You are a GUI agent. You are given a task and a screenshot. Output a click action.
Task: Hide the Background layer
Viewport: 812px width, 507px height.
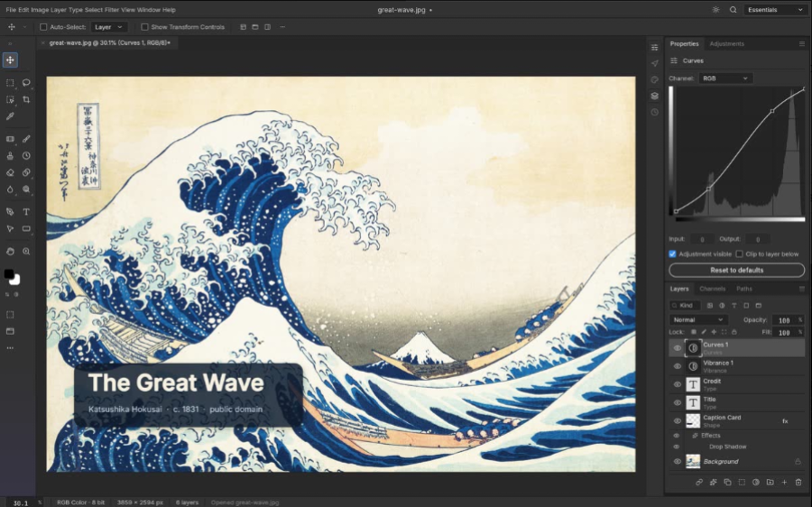(x=677, y=461)
